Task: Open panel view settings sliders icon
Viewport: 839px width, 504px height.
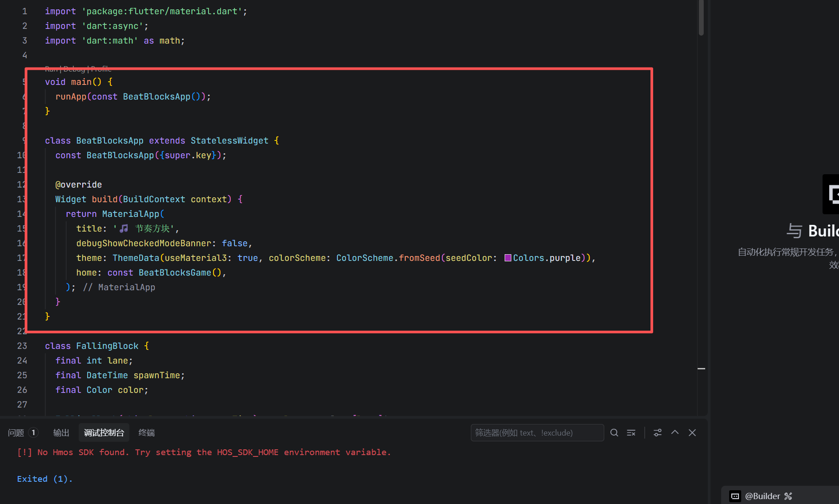Action: [x=658, y=432]
